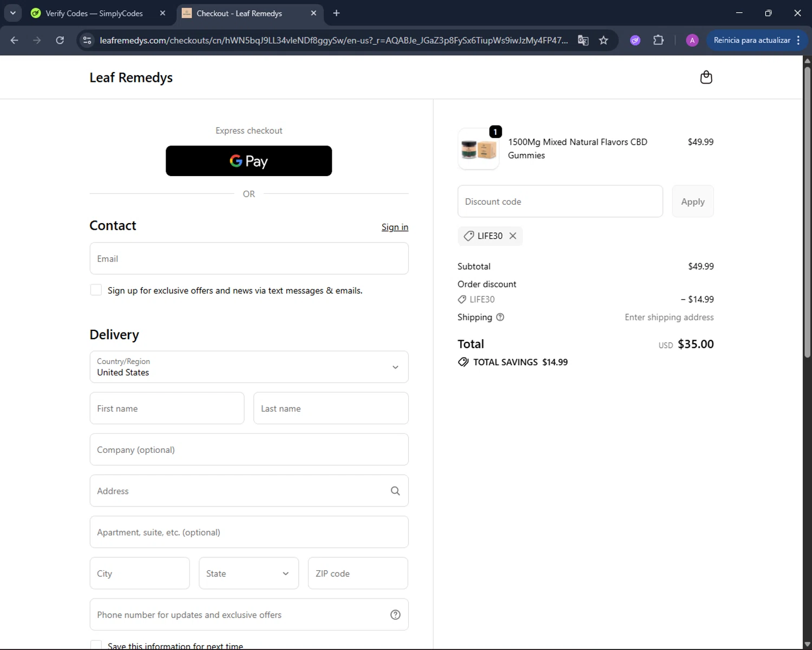
Task: Remove the LIFE30 discount code tag
Action: pos(513,236)
